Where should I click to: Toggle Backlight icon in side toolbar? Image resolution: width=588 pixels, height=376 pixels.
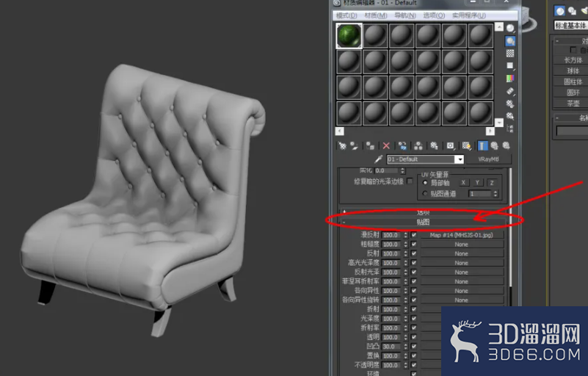510,41
